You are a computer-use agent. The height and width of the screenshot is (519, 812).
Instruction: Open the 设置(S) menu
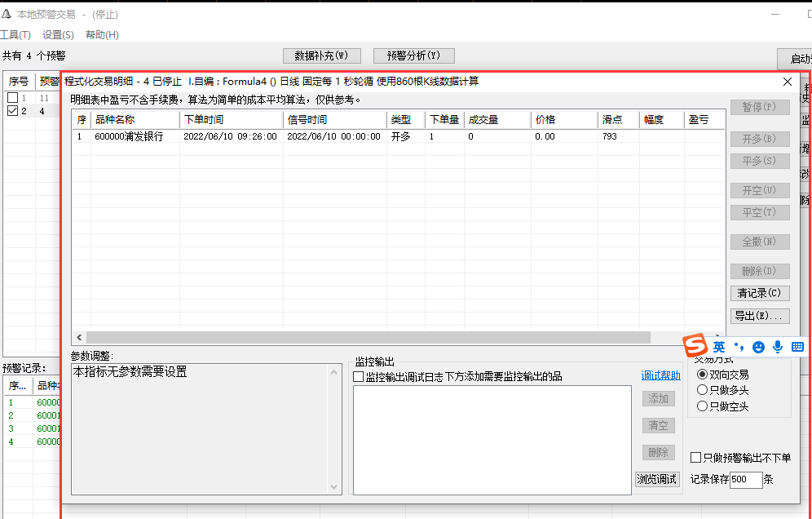(x=58, y=35)
